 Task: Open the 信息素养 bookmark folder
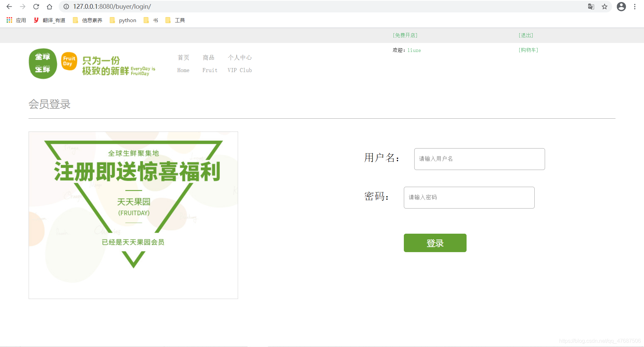[88, 20]
